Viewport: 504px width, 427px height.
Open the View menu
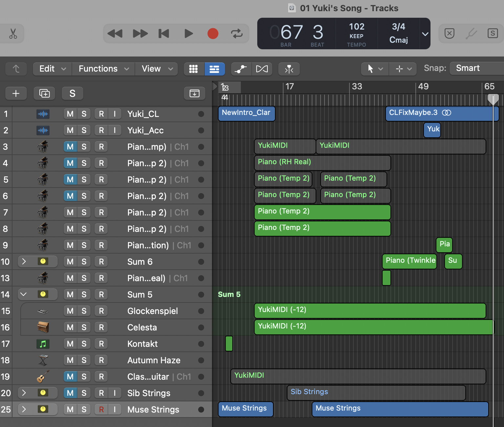click(157, 69)
